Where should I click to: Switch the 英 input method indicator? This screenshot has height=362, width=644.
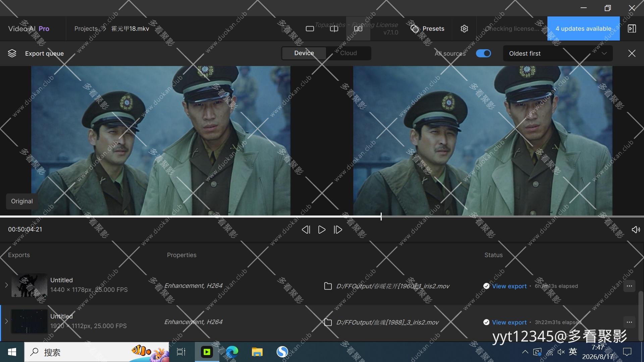coord(573,352)
